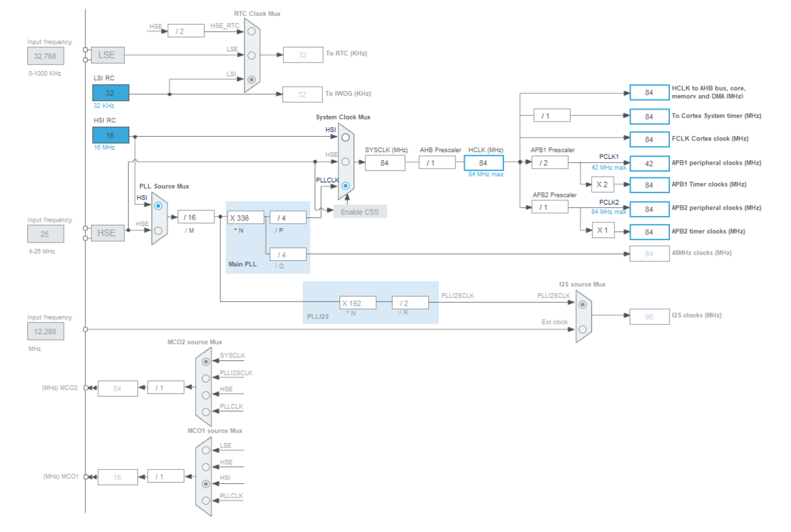The image size is (791, 532).
Task: Open the AHB Prescaler /1 dropdown
Action: (x=437, y=163)
